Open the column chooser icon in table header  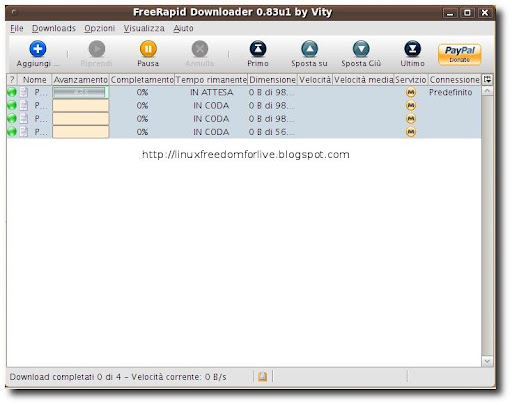[487, 80]
